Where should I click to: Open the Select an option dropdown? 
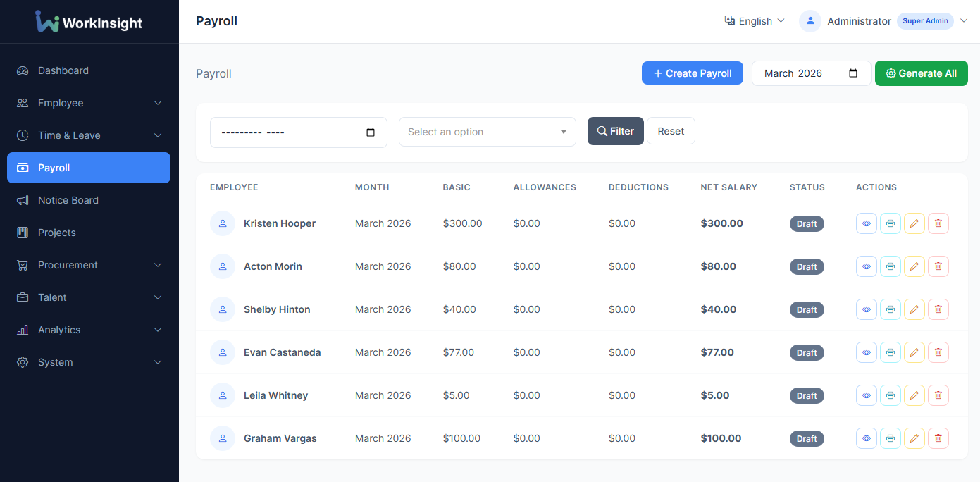pos(487,132)
